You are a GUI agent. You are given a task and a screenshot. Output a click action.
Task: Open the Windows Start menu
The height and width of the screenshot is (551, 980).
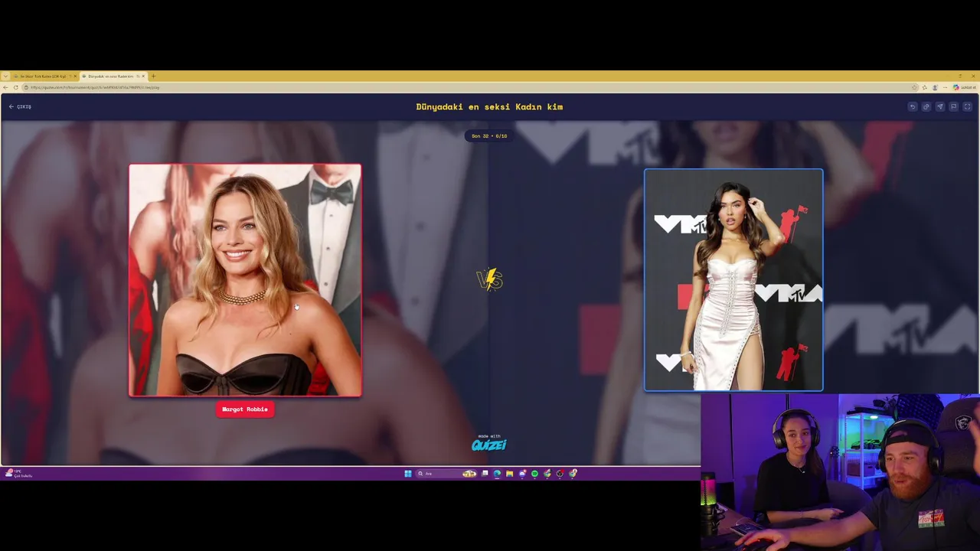(x=408, y=474)
